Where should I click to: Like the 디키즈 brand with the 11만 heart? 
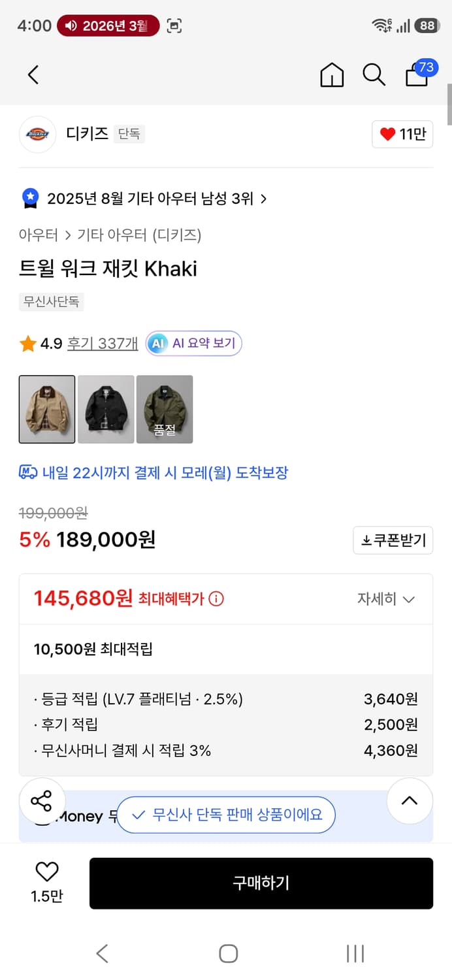click(402, 134)
